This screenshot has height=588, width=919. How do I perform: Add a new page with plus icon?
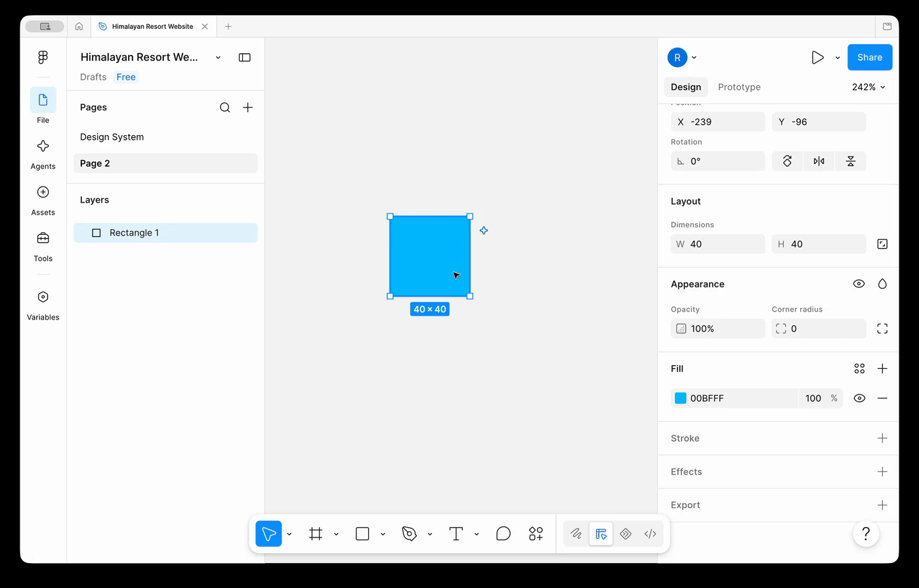[247, 108]
